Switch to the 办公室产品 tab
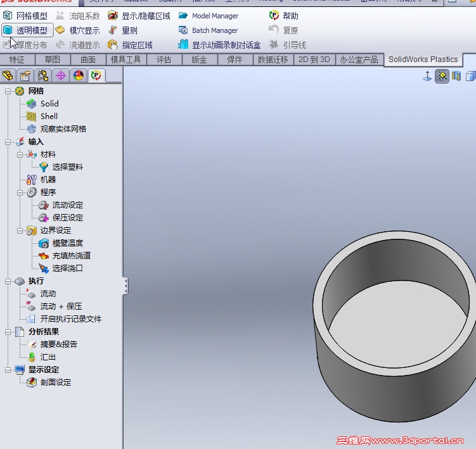The height and width of the screenshot is (449, 476). [359, 60]
